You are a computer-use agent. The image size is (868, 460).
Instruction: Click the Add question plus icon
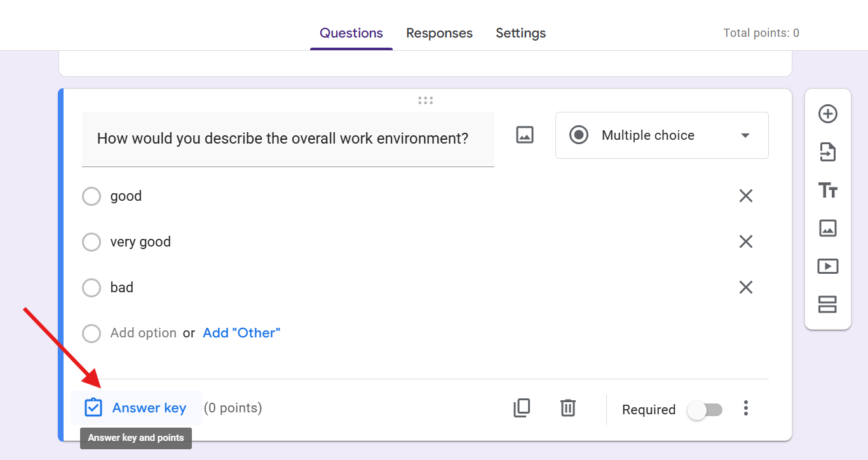pyautogui.click(x=827, y=114)
